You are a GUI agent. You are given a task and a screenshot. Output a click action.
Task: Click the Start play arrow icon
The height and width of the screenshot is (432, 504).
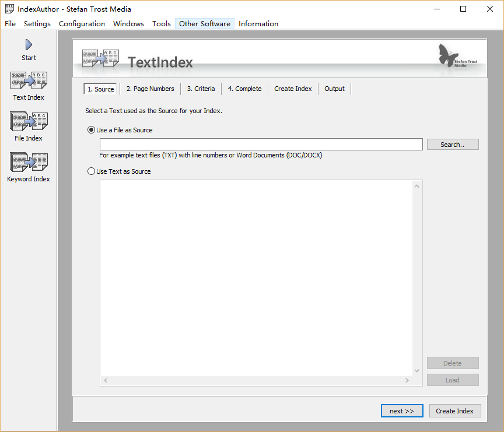pos(29,45)
